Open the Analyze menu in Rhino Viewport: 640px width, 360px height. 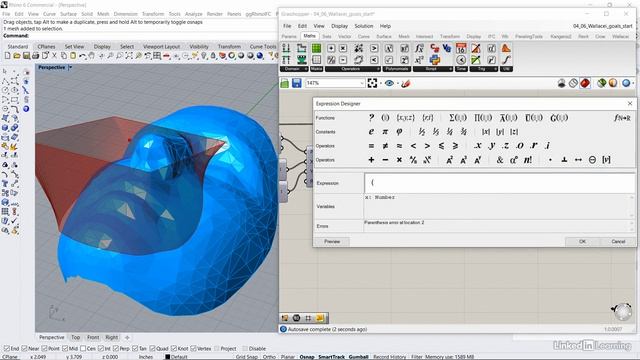pyautogui.click(x=193, y=14)
